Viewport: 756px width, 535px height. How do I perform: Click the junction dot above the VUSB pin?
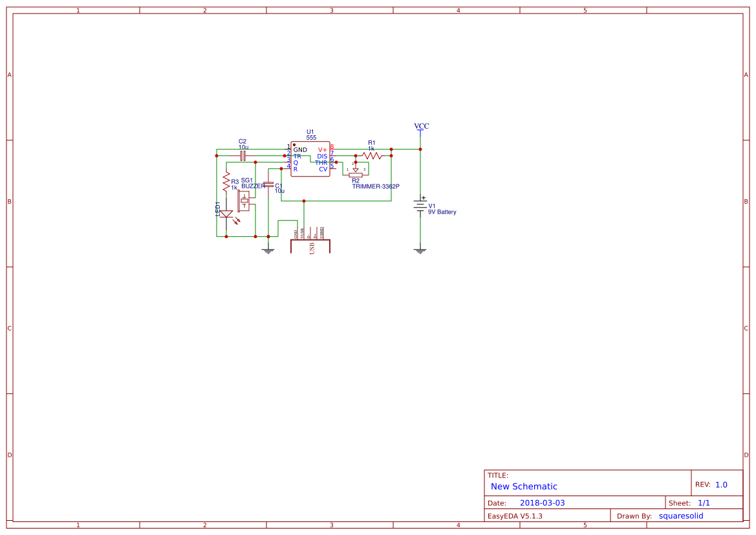(304, 201)
